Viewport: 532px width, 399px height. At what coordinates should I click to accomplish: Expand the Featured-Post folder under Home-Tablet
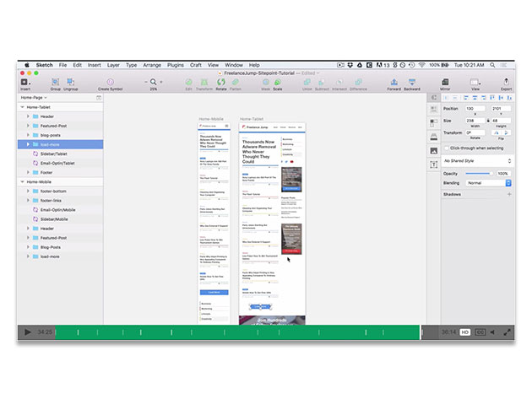click(x=28, y=126)
